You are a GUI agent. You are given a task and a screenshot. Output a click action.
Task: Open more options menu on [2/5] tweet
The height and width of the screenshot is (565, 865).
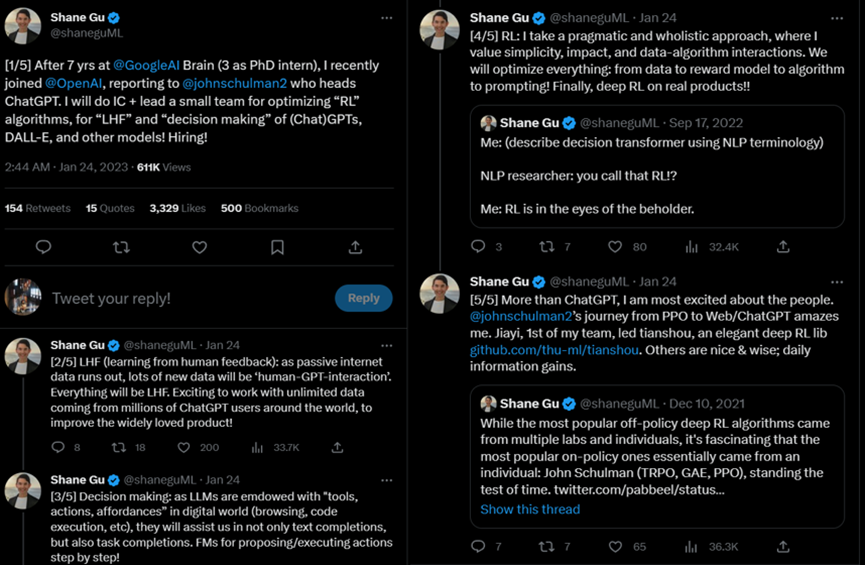(x=387, y=343)
